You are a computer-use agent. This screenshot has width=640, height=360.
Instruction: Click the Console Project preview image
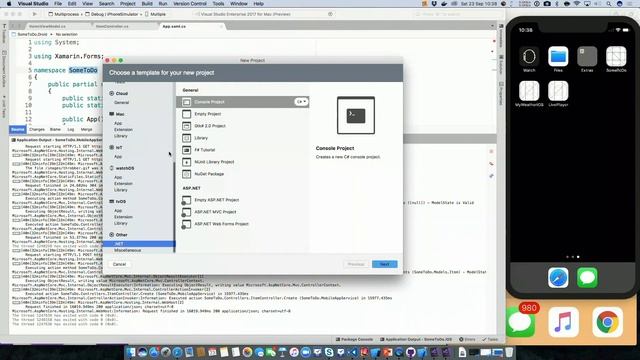[x=356, y=115]
